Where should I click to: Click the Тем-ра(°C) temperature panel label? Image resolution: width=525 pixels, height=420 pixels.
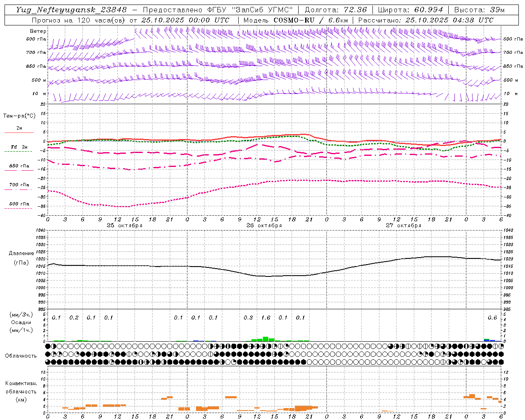pos(19,116)
